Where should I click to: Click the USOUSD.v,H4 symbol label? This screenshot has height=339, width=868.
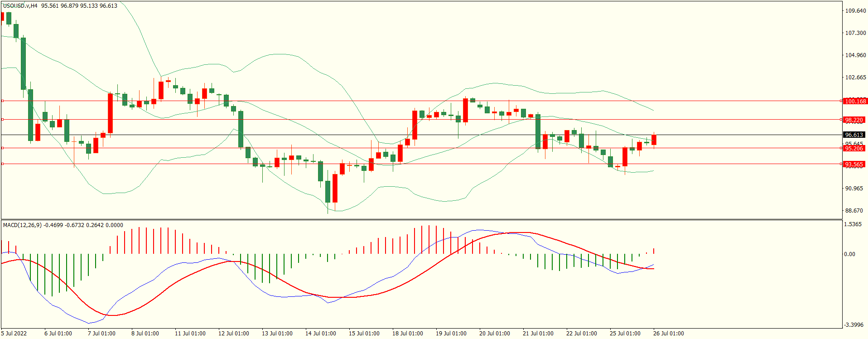[20, 6]
